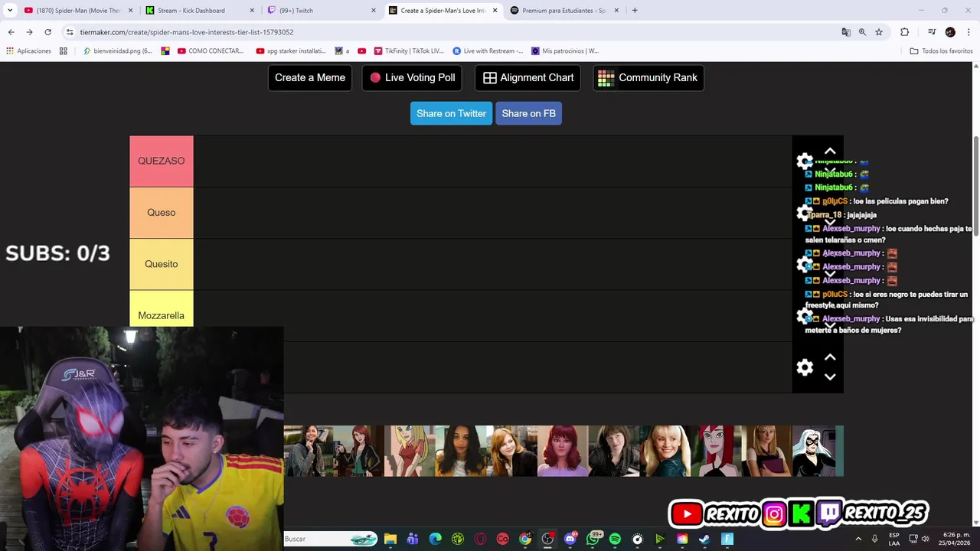Open File Explorer from the taskbar
This screenshot has height=551, width=980.
point(390,539)
